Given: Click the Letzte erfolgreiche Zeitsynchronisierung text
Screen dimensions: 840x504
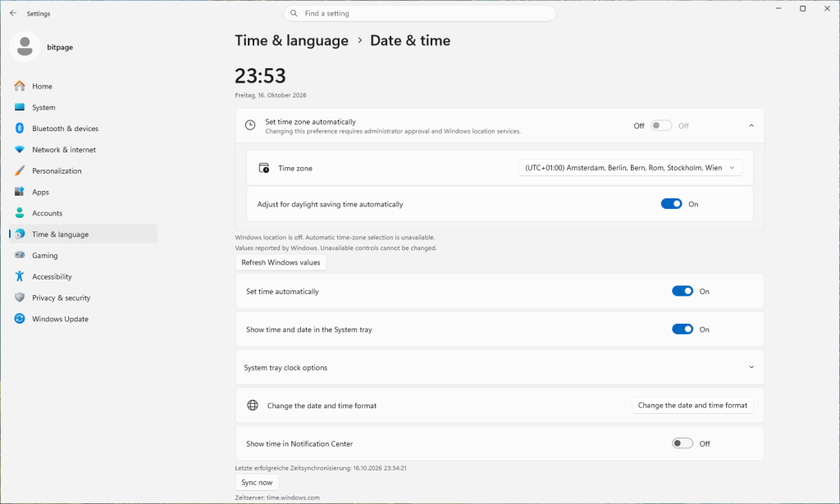Looking at the screenshot, I should coord(321,468).
